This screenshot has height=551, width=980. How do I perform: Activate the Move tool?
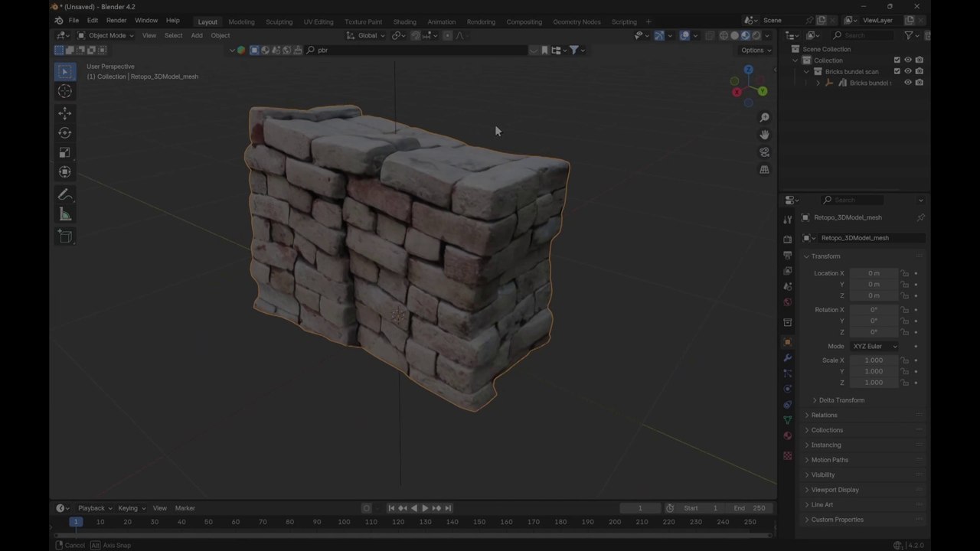tap(65, 113)
